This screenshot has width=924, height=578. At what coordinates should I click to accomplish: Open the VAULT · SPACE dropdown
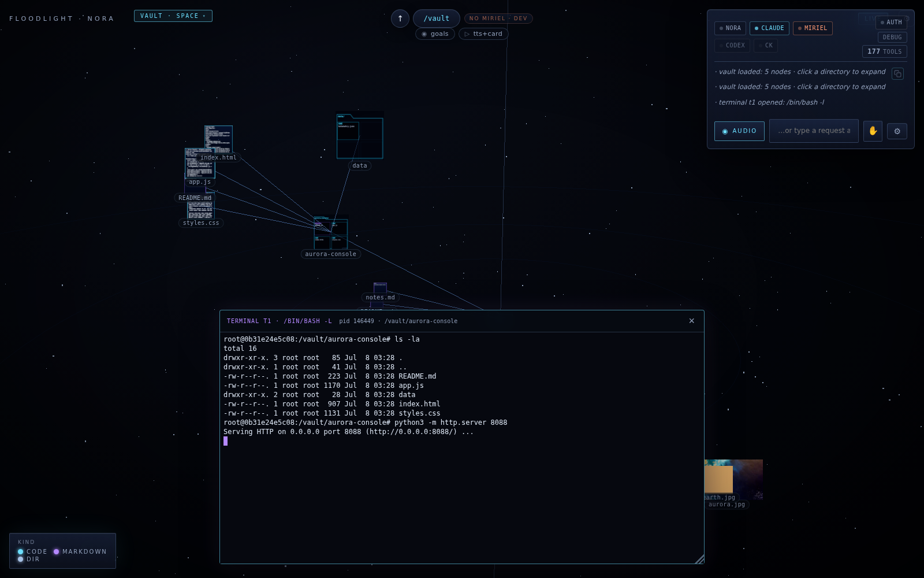point(173,16)
